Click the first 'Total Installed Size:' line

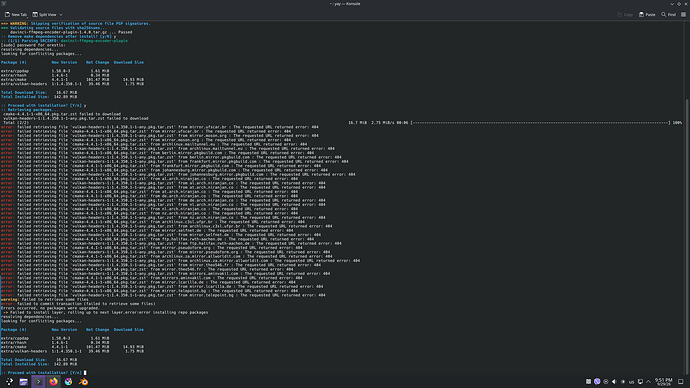[x=39, y=97]
